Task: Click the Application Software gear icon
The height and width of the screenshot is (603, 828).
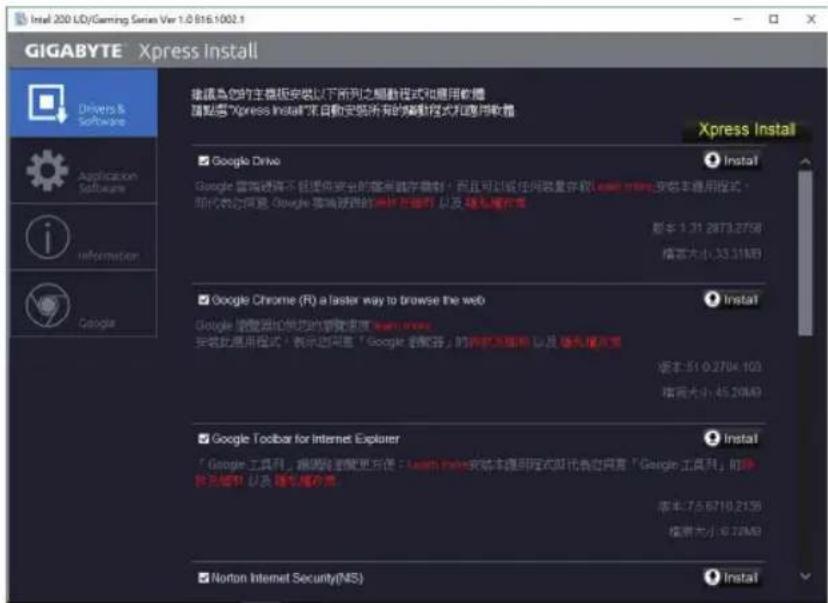Action: coord(48,170)
